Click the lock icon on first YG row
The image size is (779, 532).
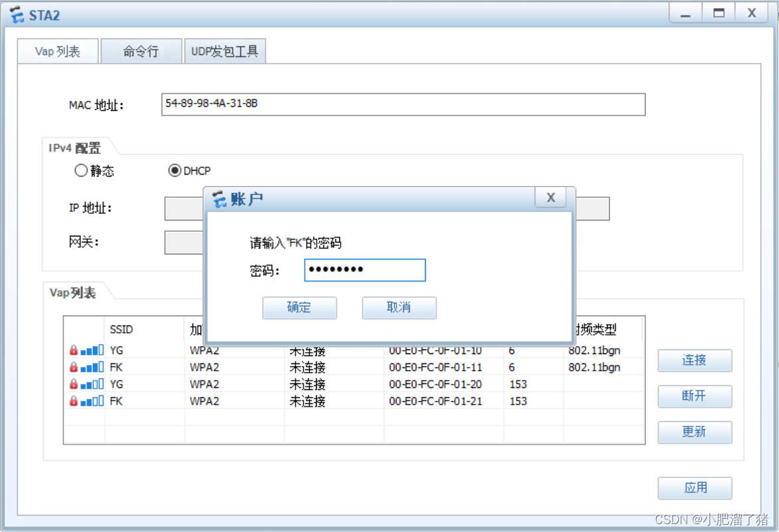(73, 350)
